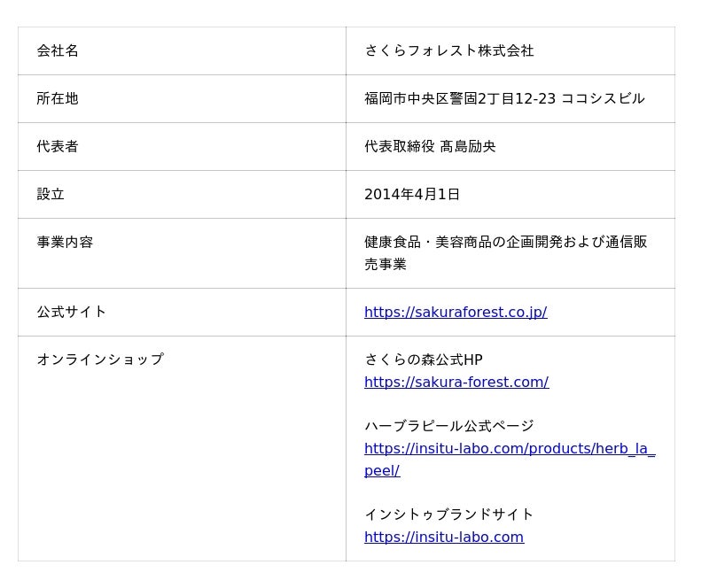Follow the insitu-labo.com herb_la_peel product link
Viewport: 709px width, 588px height.
pyautogui.click(x=509, y=448)
